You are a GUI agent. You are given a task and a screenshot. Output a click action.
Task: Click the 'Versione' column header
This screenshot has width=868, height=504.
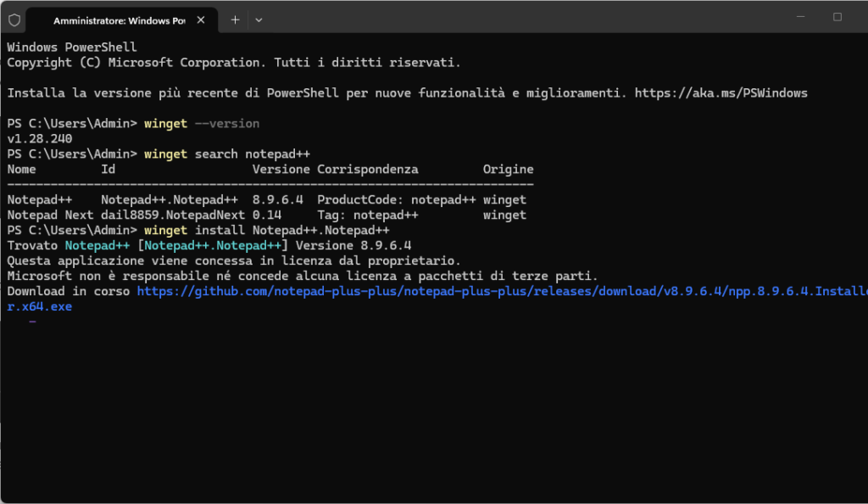tap(281, 170)
